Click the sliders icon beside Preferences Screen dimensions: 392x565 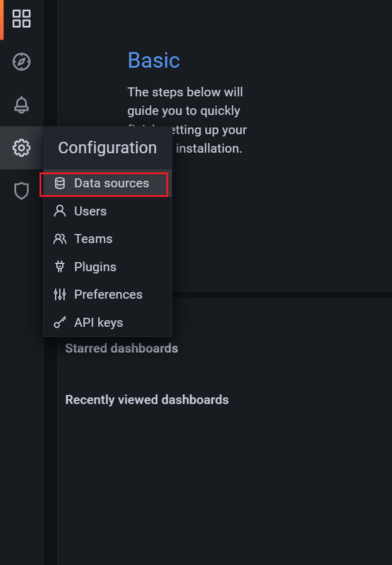point(60,294)
